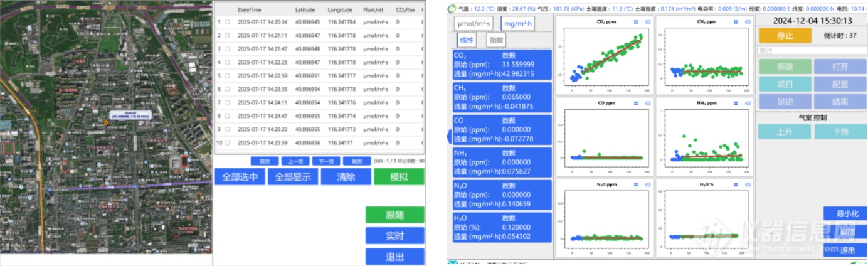Click the expand icon on the CO ppm chart
Screen dimensions: 868x266
tap(636, 103)
